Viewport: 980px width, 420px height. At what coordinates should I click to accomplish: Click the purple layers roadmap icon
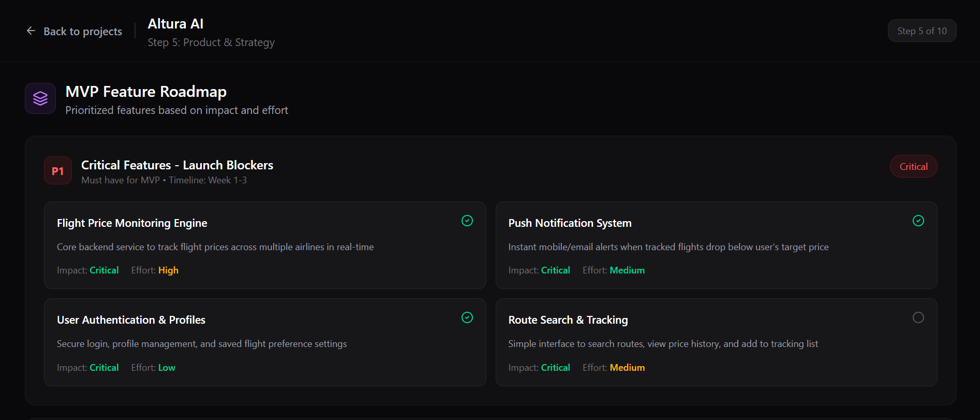click(40, 98)
